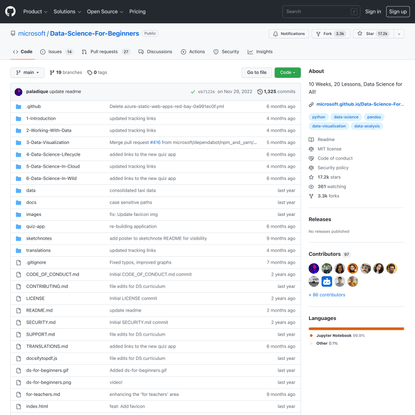The image size is (415, 415).
Task: Click the fork icon beside 3.3k forks
Action: [311, 196]
